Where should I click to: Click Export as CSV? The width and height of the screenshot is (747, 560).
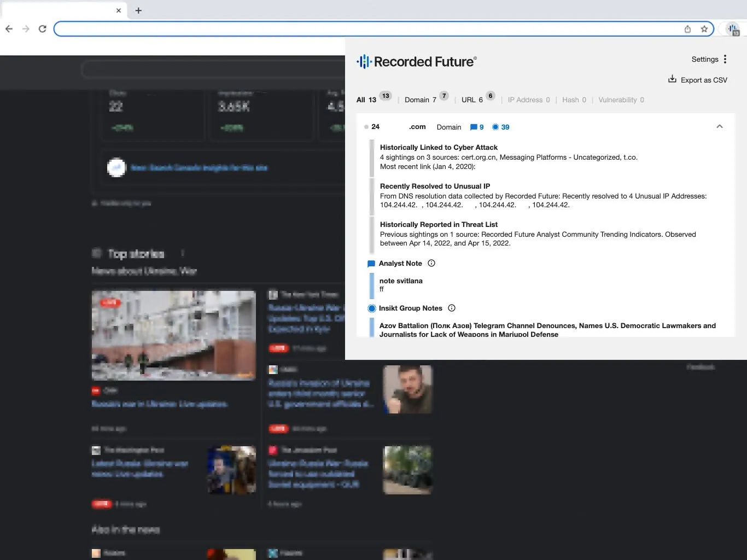698,80
